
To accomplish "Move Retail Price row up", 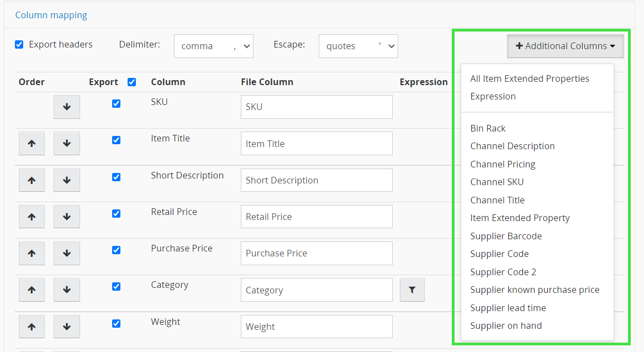I will [x=32, y=217].
